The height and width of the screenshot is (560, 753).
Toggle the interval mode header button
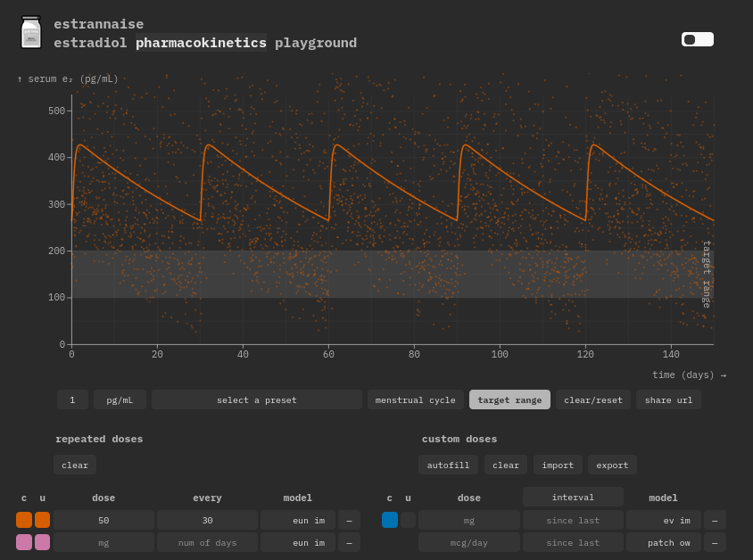point(573,498)
